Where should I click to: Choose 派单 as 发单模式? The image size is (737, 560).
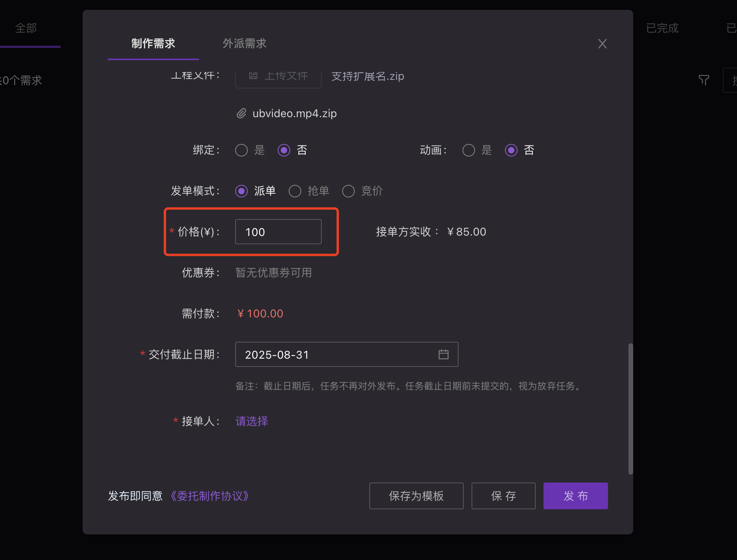[241, 191]
